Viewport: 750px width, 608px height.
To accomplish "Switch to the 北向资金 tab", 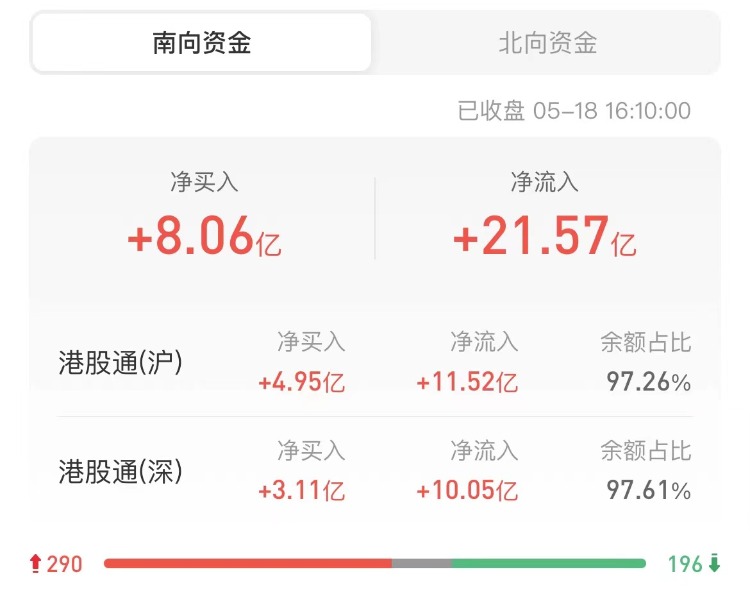I will (547, 43).
